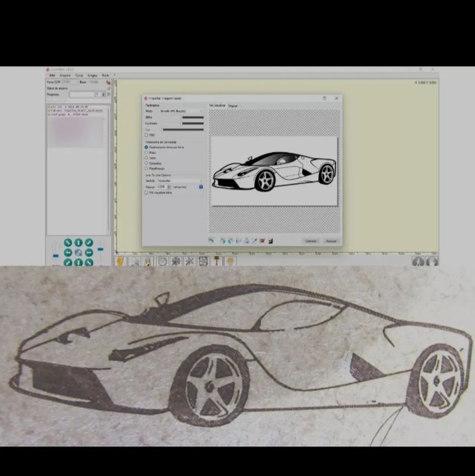The image size is (475, 476).
Task: Open the Língua menu
Action: coord(92,75)
